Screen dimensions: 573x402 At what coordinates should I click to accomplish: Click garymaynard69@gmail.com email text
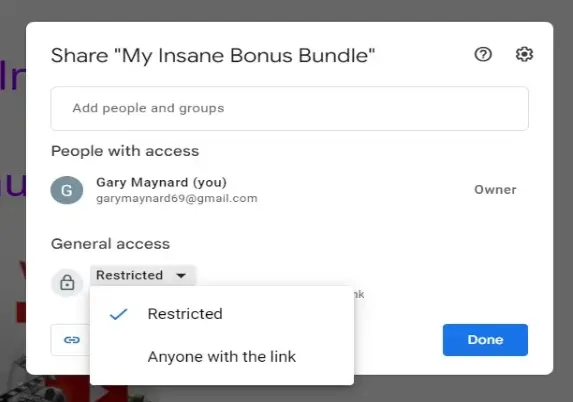pos(177,198)
